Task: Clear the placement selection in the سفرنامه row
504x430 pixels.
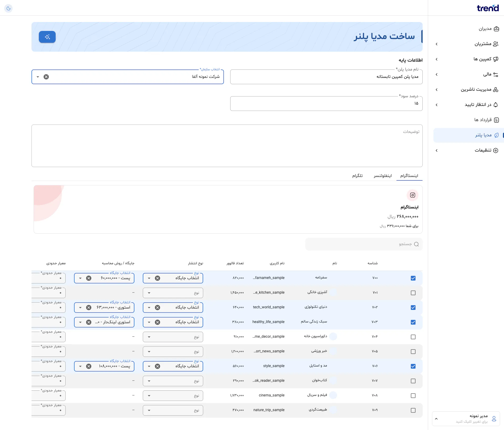Action: 89,278
